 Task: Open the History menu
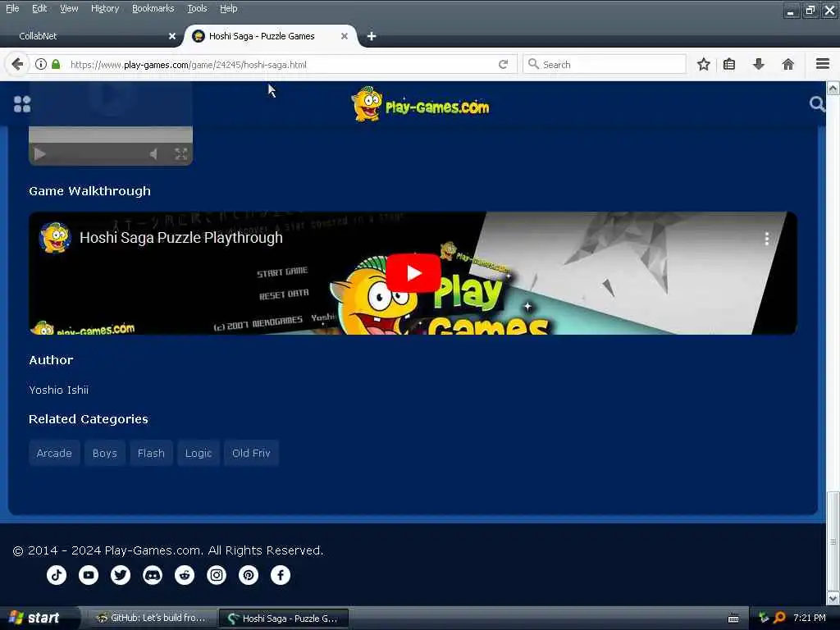(x=105, y=8)
